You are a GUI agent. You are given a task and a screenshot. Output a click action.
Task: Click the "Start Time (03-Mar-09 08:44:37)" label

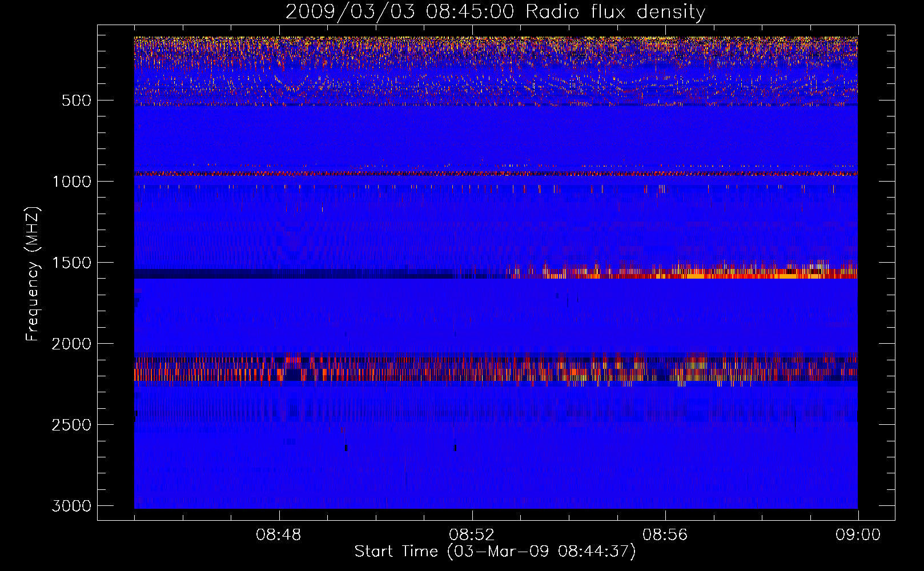pyautogui.click(x=495, y=552)
